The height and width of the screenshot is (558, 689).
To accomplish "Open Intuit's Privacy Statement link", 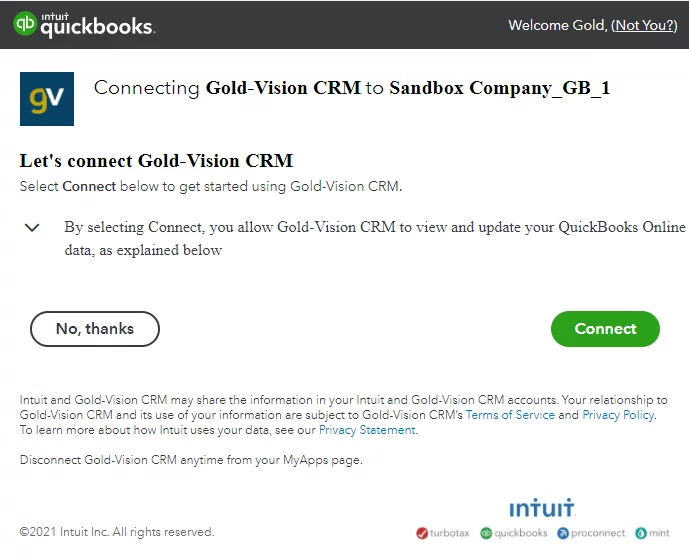I will tap(367, 430).
